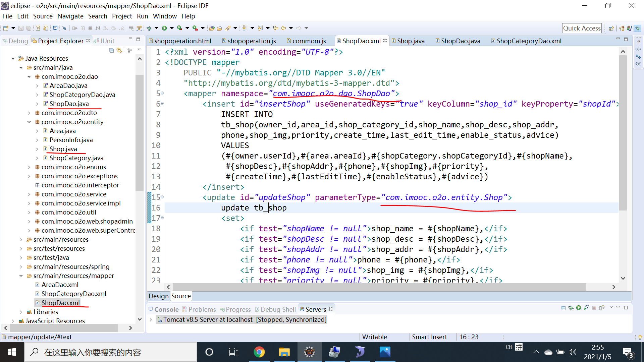Switch to the Design view tab
The width and height of the screenshot is (644, 362).
coord(158,296)
